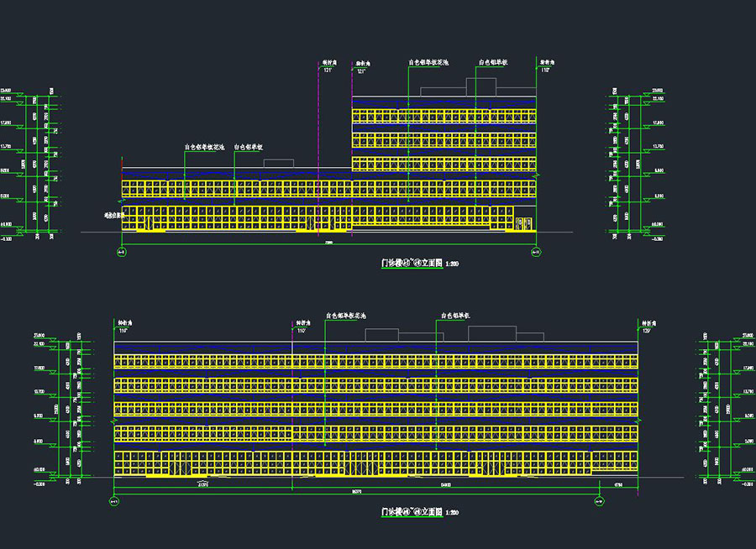This screenshot has height=549, width=756.
Task: Select the upper elevation's 门诊楼立面图 title
Action: pos(412,264)
